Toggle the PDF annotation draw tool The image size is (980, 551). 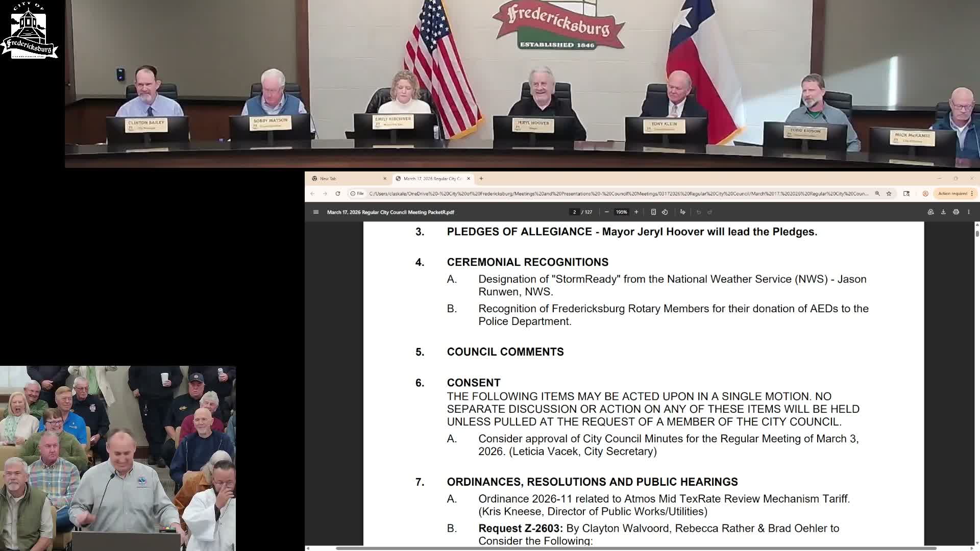point(682,212)
